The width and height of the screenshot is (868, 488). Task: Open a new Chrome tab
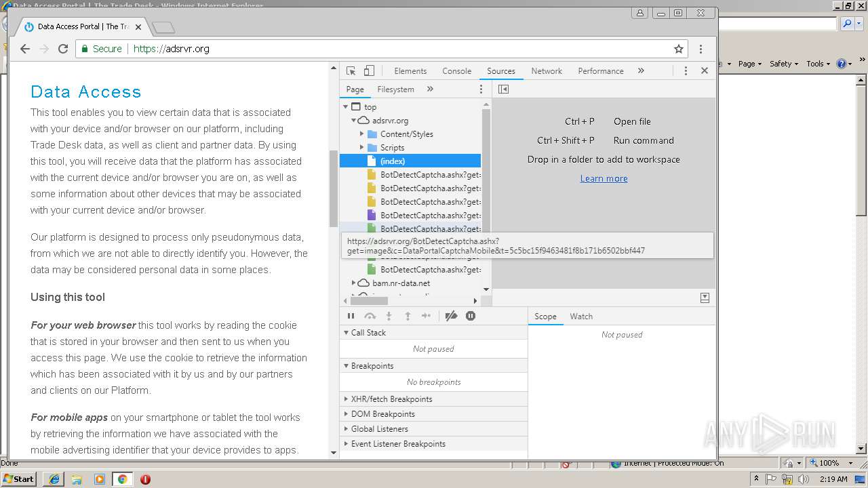(163, 27)
